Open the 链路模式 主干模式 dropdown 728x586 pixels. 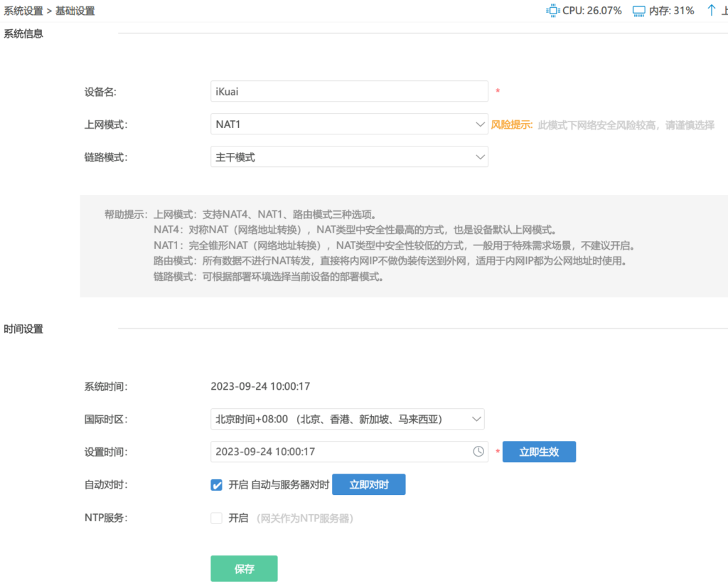click(x=349, y=157)
